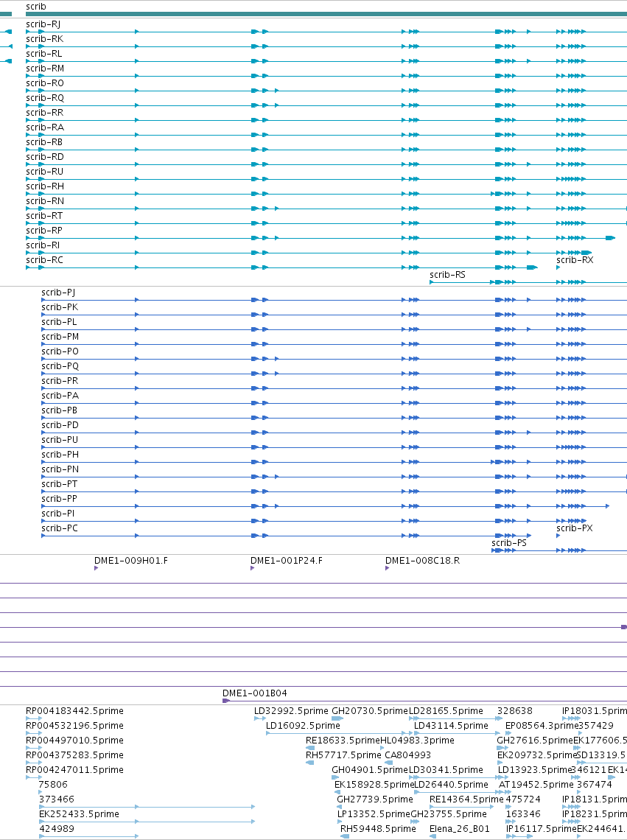Select protein scrib-PC label
This screenshot has height=840, width=627.
pyautogui.click(x=60, y=528)
